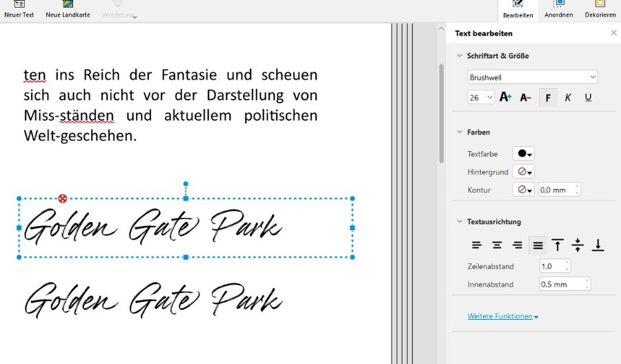Collapse the Farben section

460,132
